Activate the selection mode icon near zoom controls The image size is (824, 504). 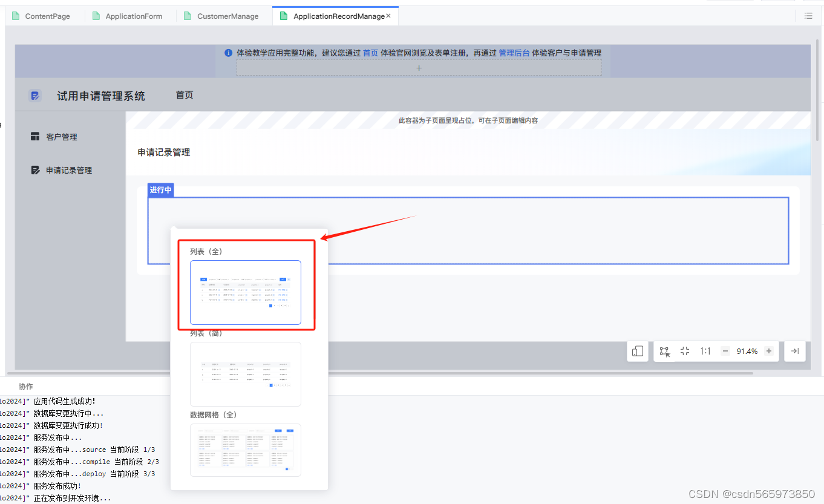664,352
